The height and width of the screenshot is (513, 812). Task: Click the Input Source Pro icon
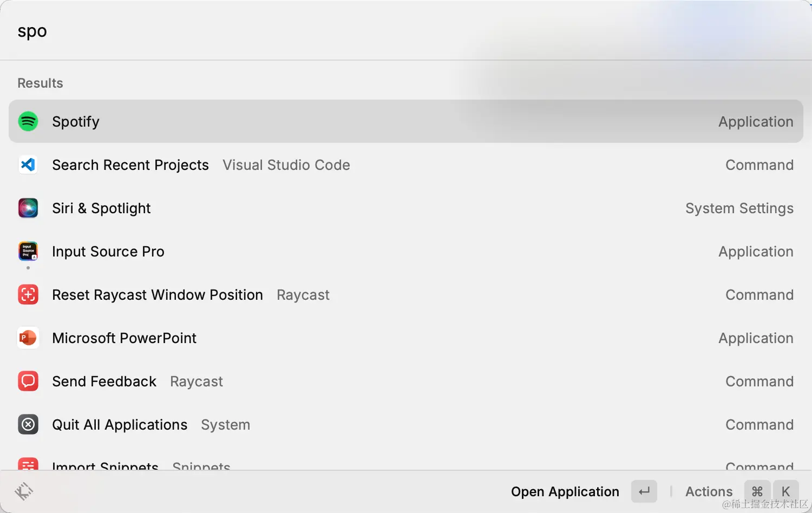[28, 251]
